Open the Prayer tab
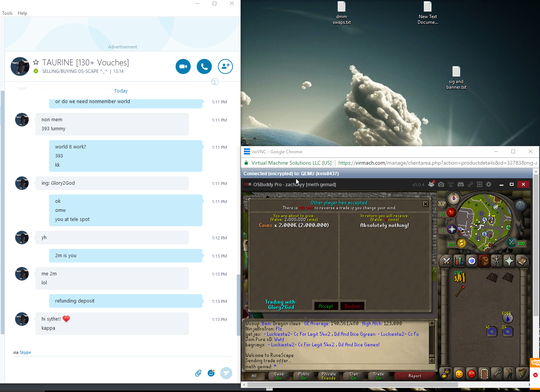 (509, 261)
